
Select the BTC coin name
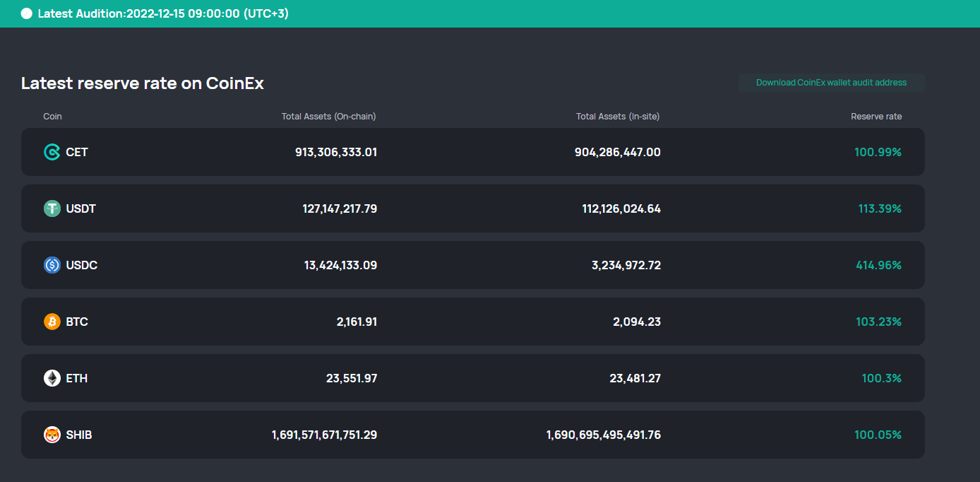(x=77, y=322)
